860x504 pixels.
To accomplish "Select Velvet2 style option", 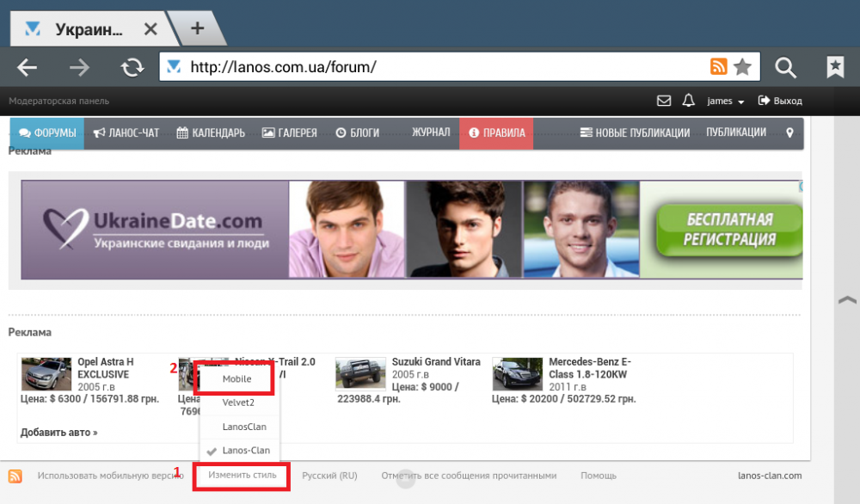I will 238,403.
